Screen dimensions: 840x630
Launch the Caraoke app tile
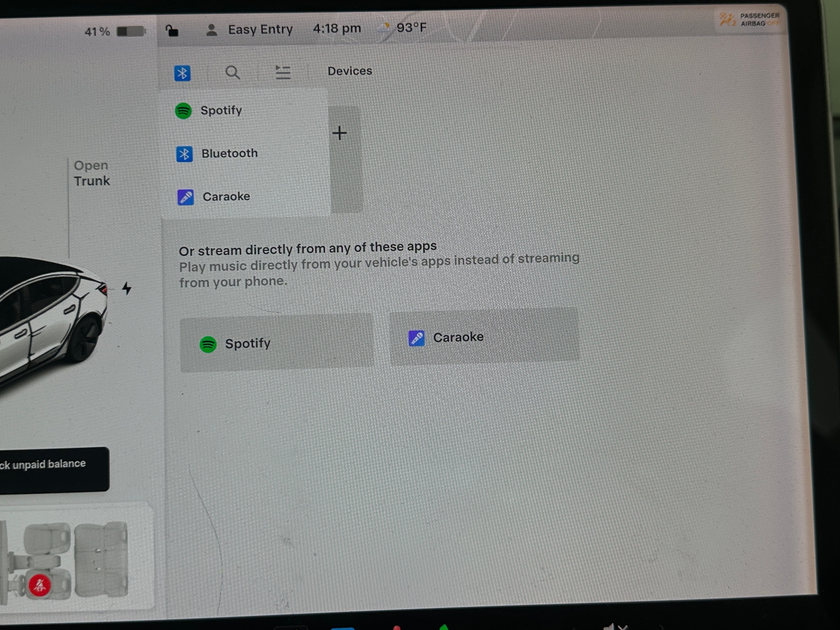[484, 336]
